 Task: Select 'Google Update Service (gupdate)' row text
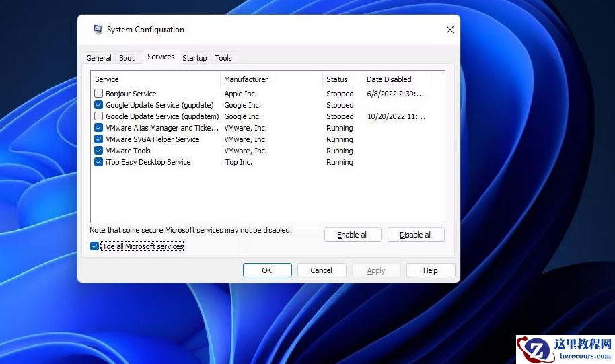tap(159, 105)
